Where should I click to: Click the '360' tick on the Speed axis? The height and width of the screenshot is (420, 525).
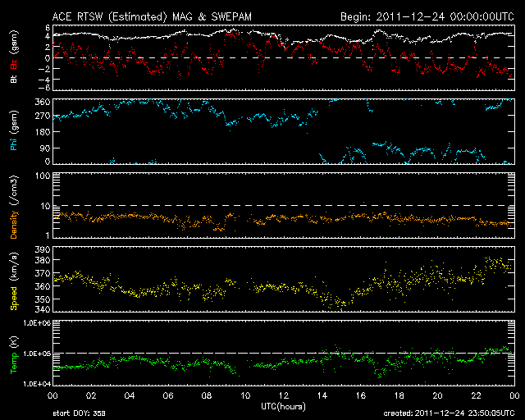click(x=43, y=286)
